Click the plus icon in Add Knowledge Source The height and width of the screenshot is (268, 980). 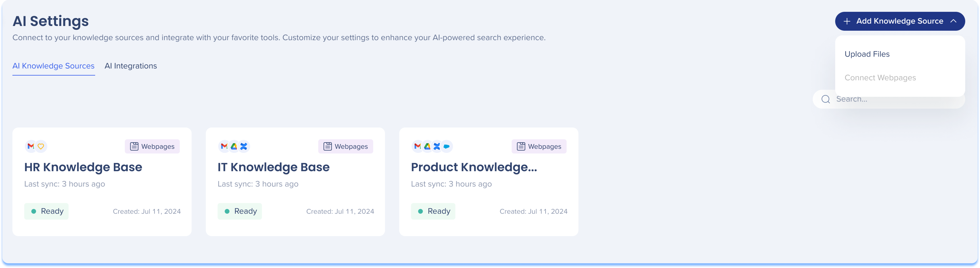pos(847,21)
